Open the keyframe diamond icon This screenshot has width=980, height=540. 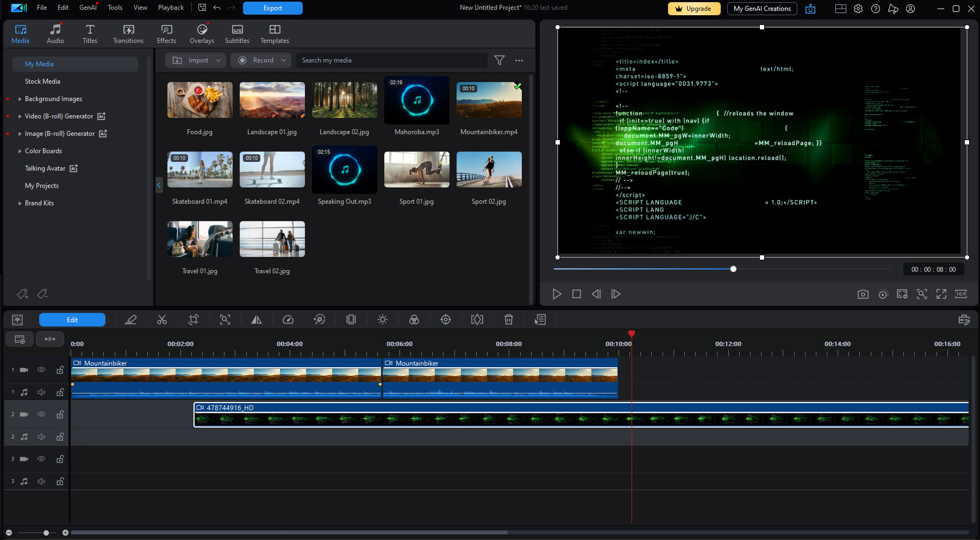click(x=477, y=319)
